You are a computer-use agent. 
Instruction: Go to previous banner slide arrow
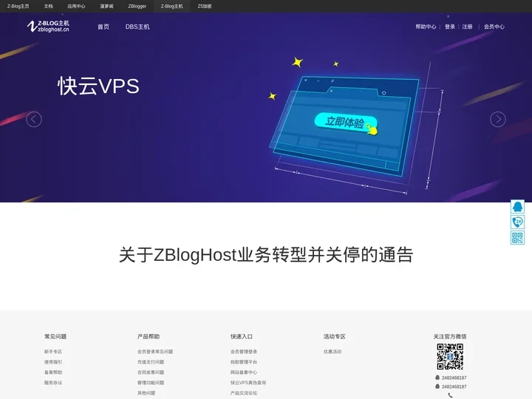(x=34, y=120)
